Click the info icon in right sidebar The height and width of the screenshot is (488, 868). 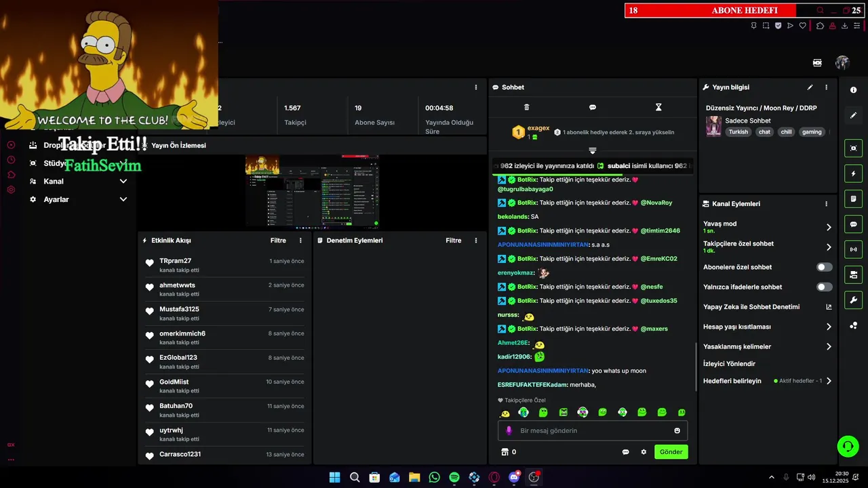tap(853, 89)
